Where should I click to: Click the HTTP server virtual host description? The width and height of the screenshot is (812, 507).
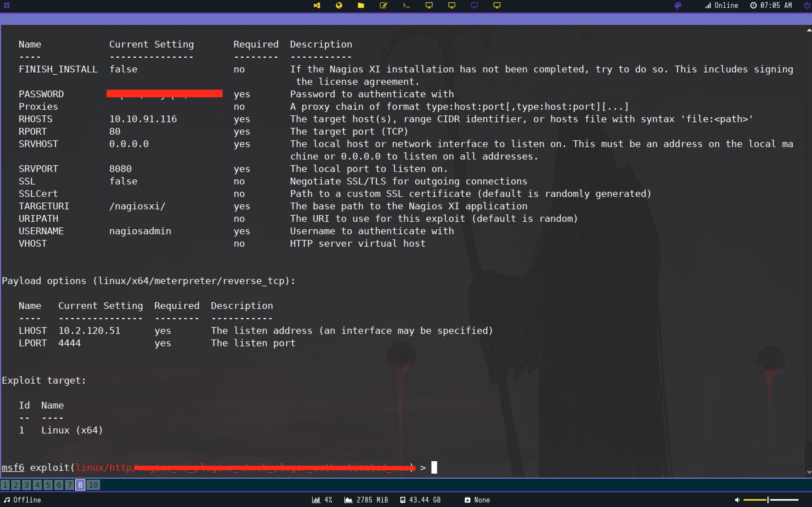(x=358, y=243)
